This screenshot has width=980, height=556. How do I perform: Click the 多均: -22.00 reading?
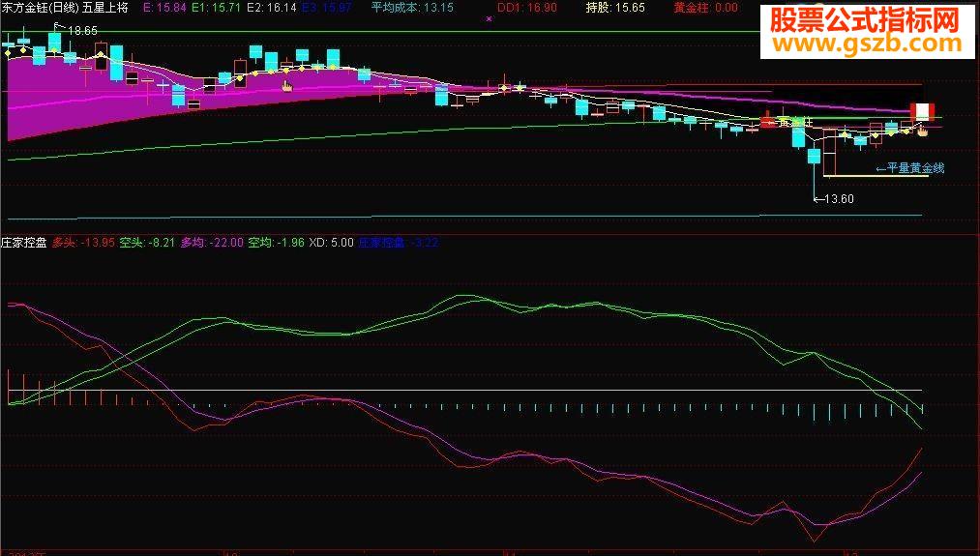(212, 243)
